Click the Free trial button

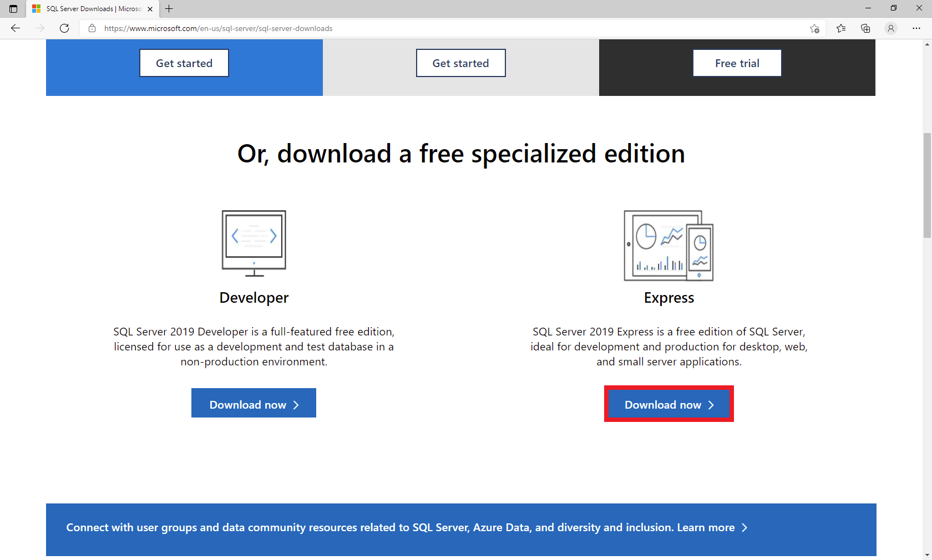coord(737,63)
